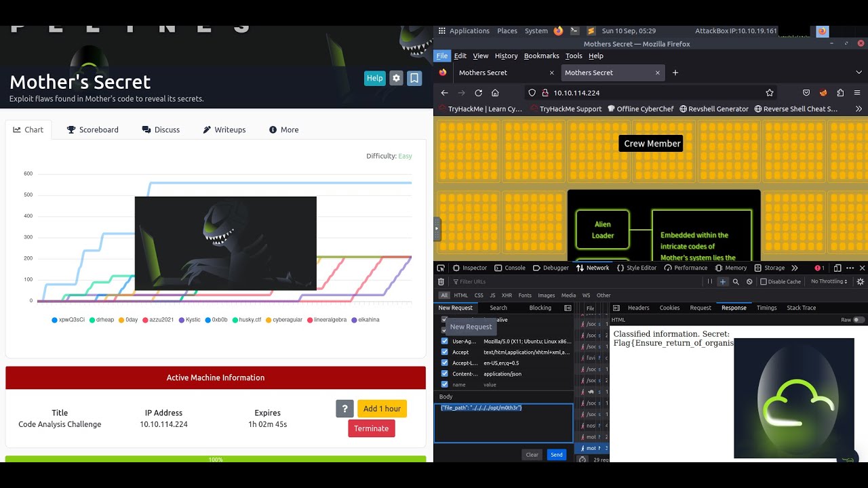List all Firefox tabs with the dropdown arrow
Image resolution: width=868 pixels, height=488 pixels.
point(859,73)
